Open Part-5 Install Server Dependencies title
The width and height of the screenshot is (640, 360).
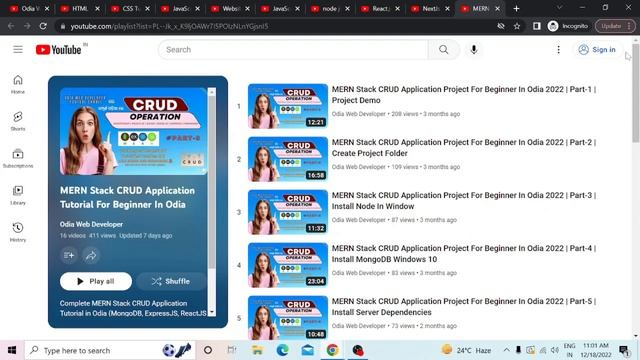tap(464, 307)
